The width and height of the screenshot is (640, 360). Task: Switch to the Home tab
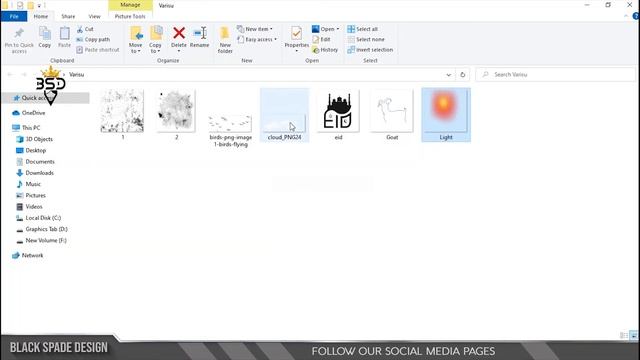[x=41, y=16]
